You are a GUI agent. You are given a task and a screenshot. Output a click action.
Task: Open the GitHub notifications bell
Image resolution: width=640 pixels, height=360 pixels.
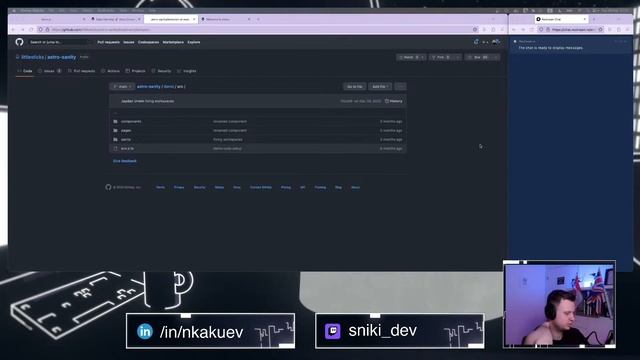coord(476,42)
